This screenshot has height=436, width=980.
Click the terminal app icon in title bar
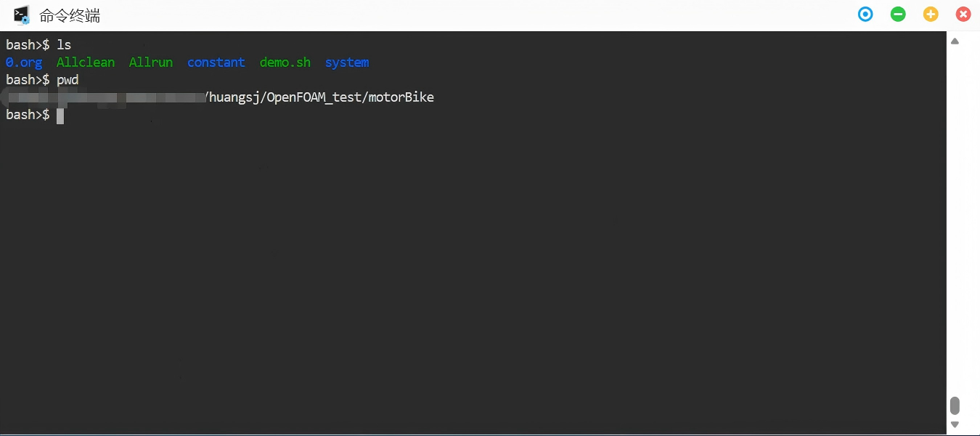(x=22, y=15)
